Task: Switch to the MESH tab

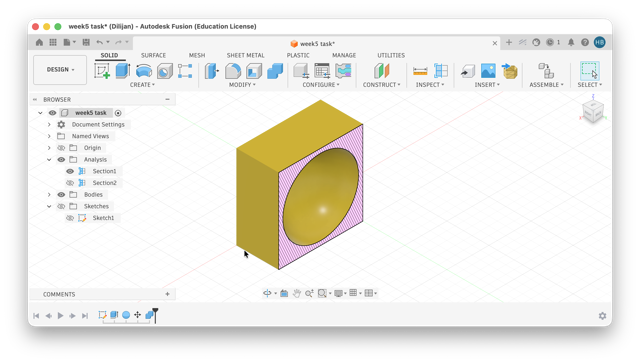Action: click(x=197, y=55)
